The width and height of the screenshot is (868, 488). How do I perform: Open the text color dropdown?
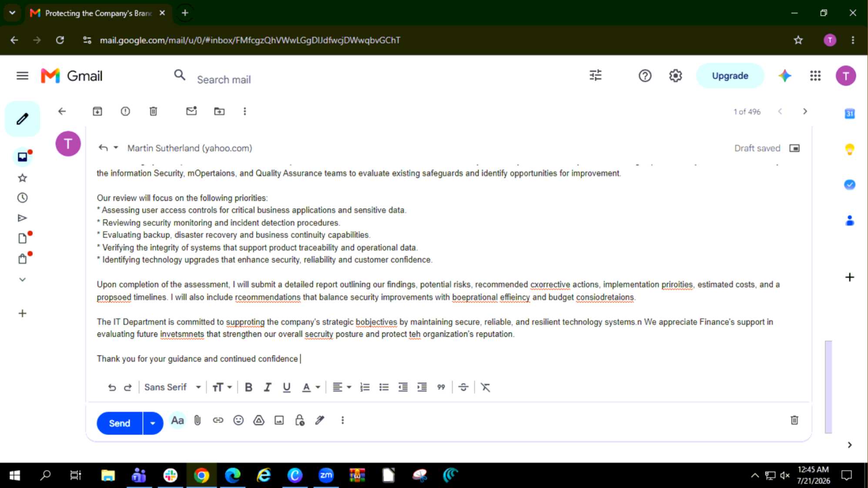pyautogui.click(x=311, y=387)
